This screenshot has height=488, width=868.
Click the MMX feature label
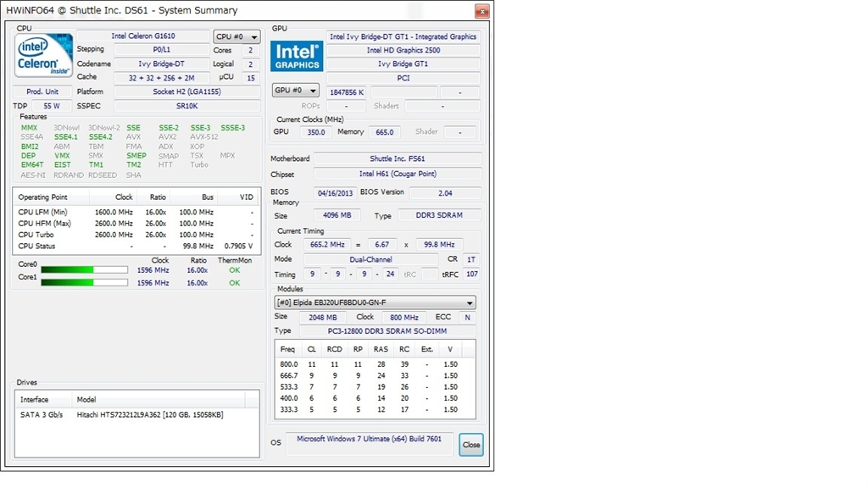(30, 128)
